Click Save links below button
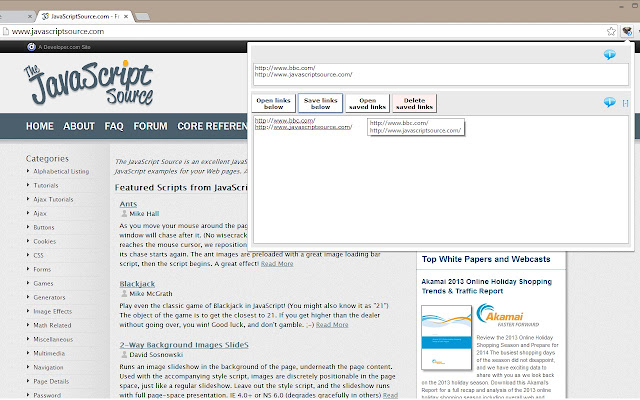640x400 pixels. tap(320, 103)
